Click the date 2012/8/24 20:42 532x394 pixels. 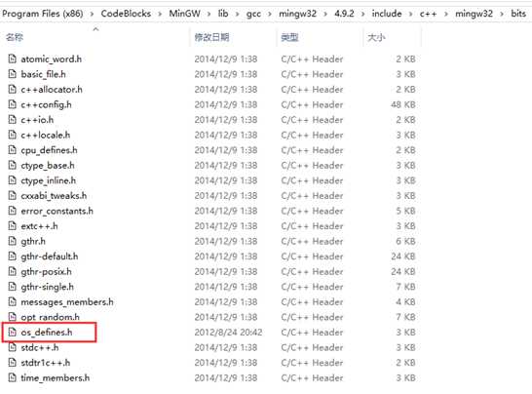pos(228,333)
